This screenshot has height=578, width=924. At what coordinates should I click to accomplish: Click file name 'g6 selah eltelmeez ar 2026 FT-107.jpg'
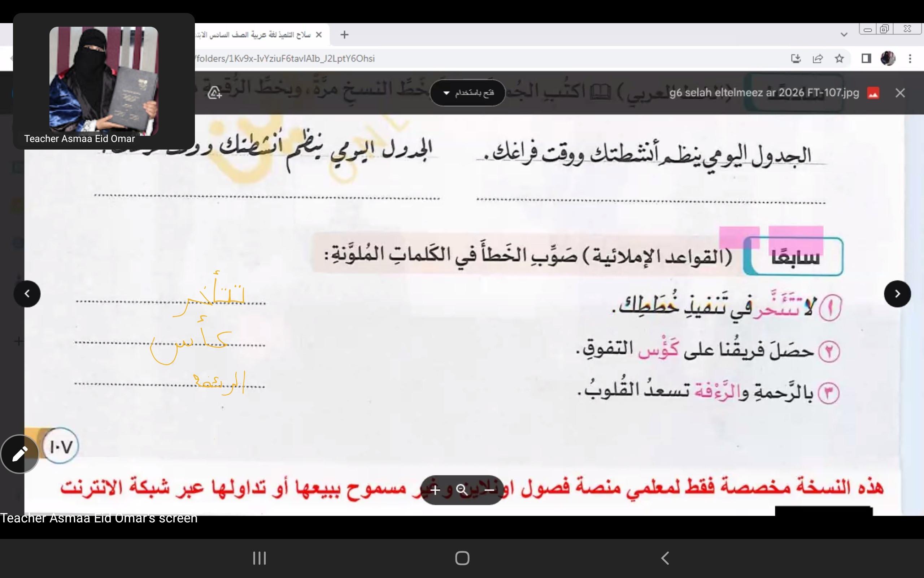[764, 93]
